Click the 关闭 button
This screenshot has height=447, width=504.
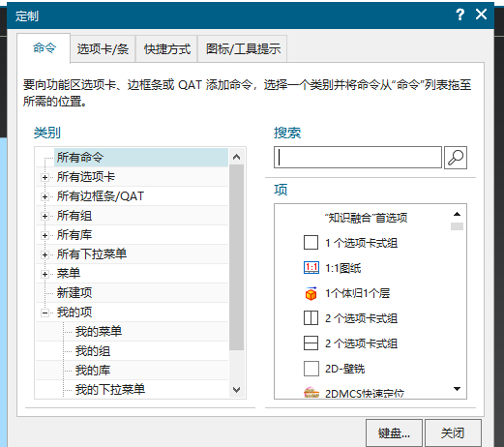(453, 433)
